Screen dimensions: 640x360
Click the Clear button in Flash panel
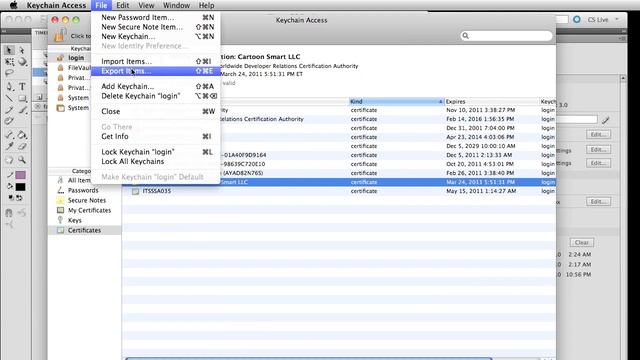click(582, 242)
